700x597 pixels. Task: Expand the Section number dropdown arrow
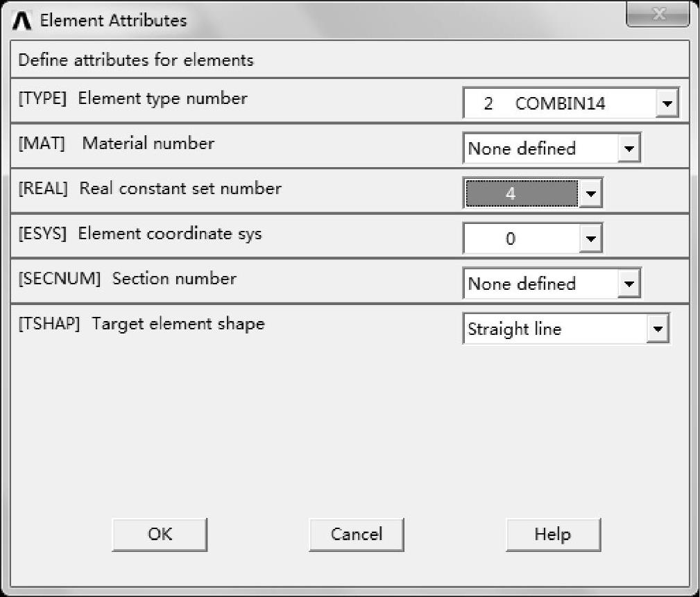(629, 284)
